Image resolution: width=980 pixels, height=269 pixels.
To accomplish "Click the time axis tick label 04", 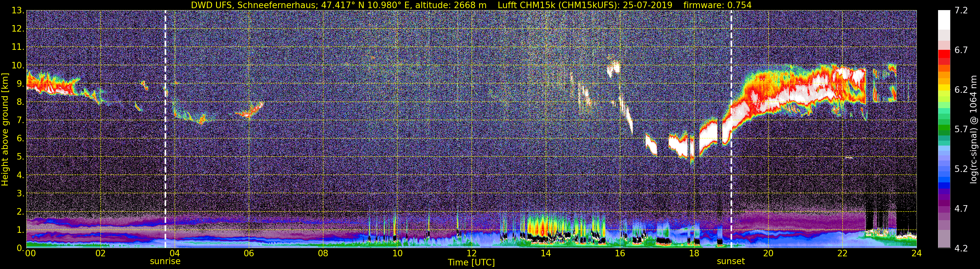I will (174, 254).
